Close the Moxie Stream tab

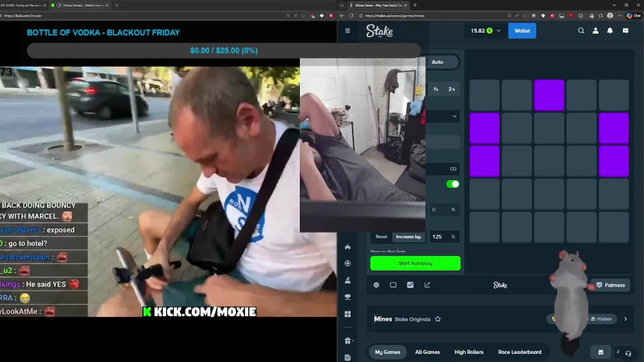click(x=107, y=5)
